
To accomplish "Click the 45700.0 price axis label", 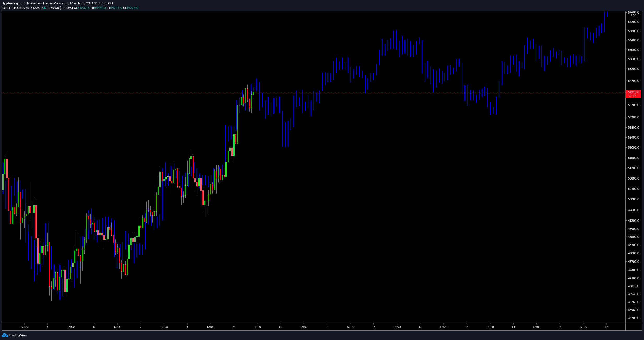I will [634, 318].
